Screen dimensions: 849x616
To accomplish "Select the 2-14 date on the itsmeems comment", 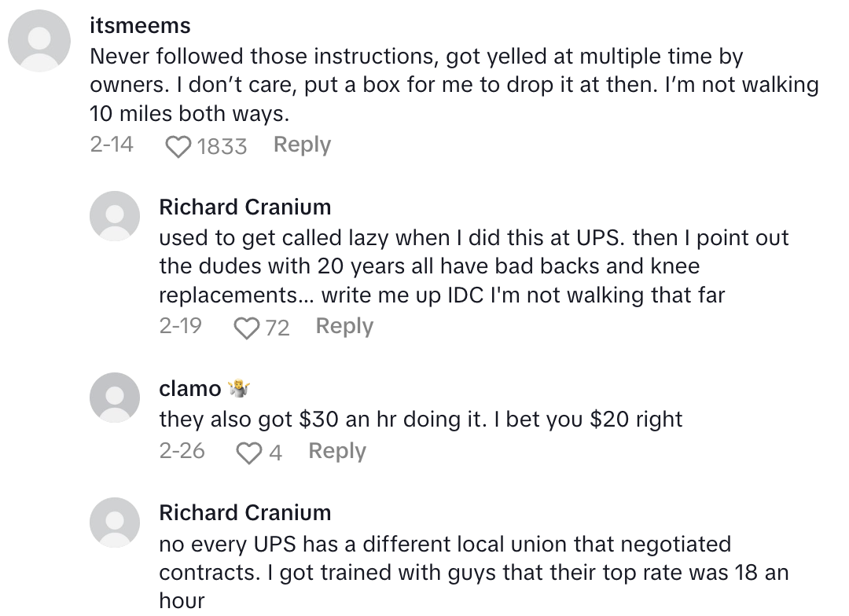I will [x=112, y=145].
